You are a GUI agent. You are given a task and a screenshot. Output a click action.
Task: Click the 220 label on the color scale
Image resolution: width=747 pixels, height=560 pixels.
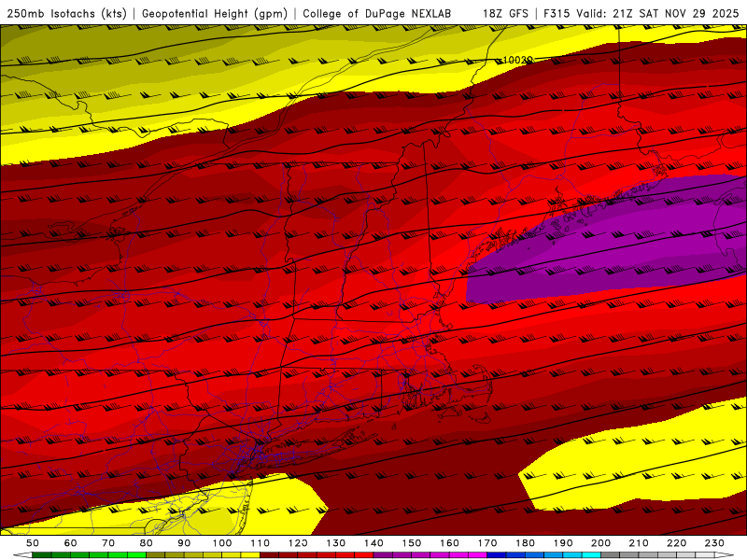676,543
